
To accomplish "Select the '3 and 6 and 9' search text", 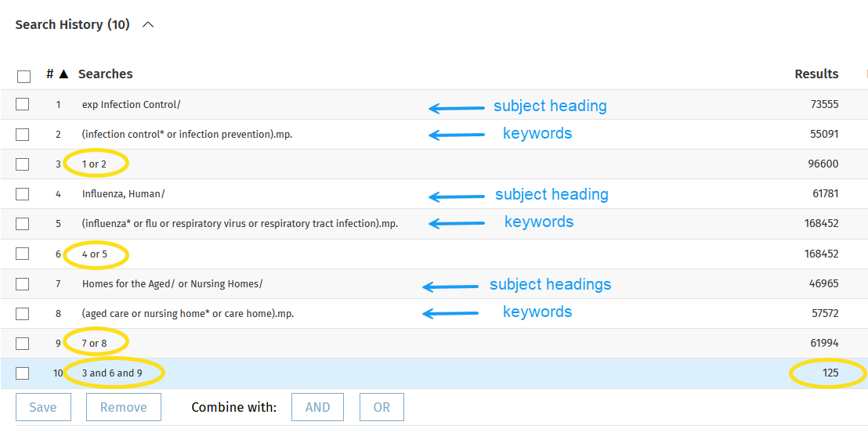I will 112,373.
